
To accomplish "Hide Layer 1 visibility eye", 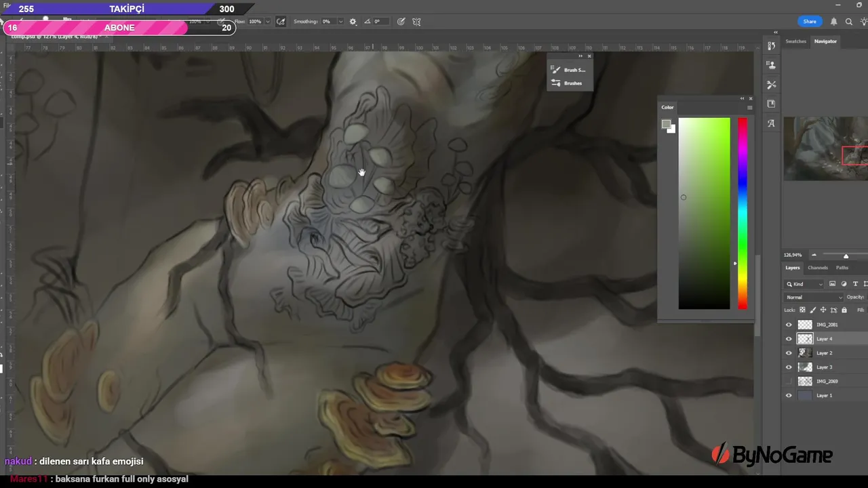I will (x=788, y=395).
